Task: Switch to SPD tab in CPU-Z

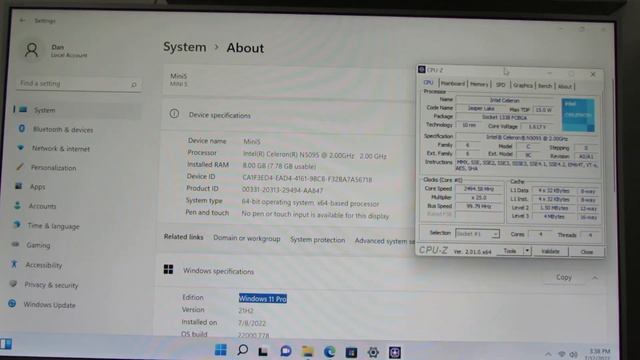Action: tap(500, 85)
